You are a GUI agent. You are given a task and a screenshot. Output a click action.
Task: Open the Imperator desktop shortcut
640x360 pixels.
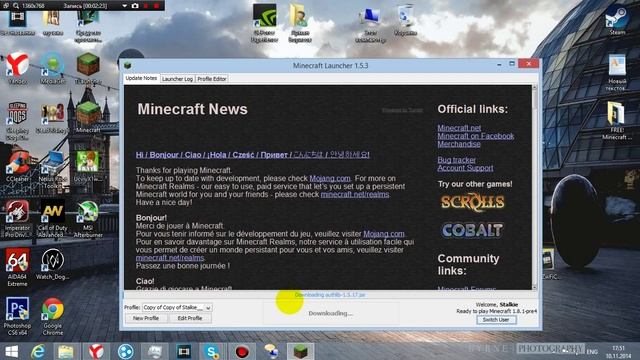tap(17, 218)
